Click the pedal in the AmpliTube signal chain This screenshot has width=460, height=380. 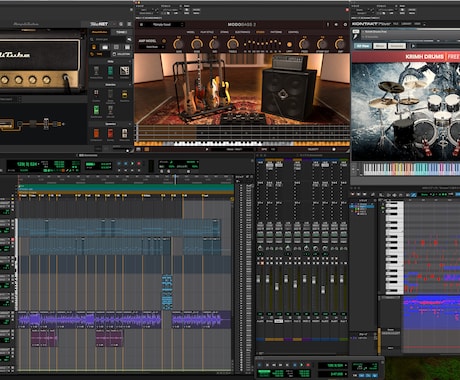tap(46, 124)
